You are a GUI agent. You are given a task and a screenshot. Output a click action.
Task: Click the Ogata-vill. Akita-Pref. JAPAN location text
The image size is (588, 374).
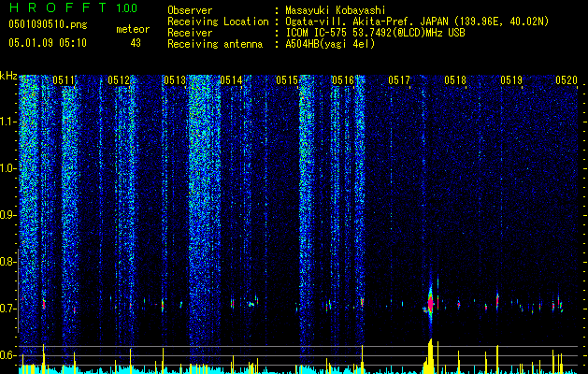[x=366, y=22]
